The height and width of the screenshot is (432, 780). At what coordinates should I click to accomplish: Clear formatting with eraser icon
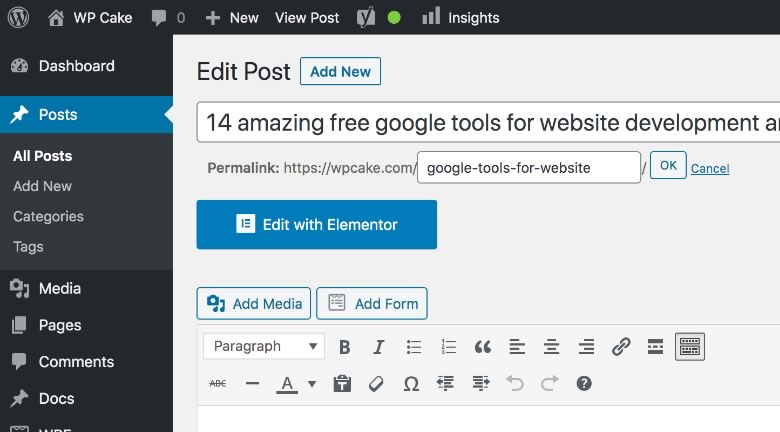(x=377, y=384)
